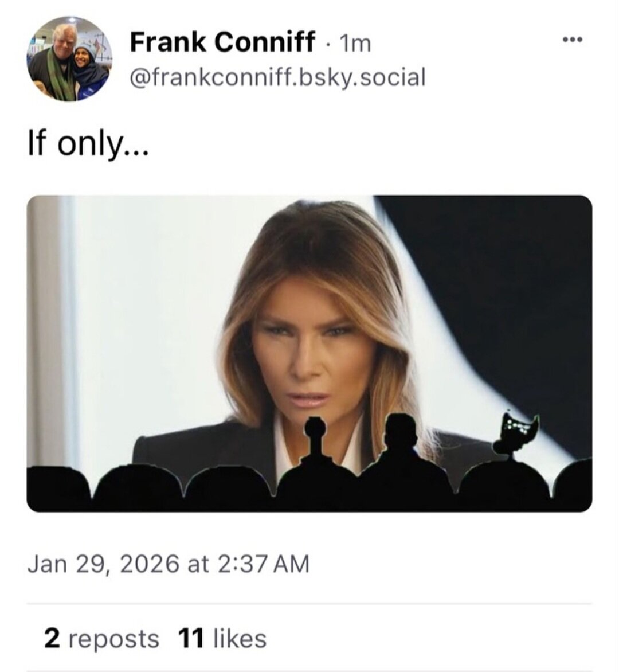Click the like count number "11"
Viewport: 619px width, 672px height.
pos(191,639)
